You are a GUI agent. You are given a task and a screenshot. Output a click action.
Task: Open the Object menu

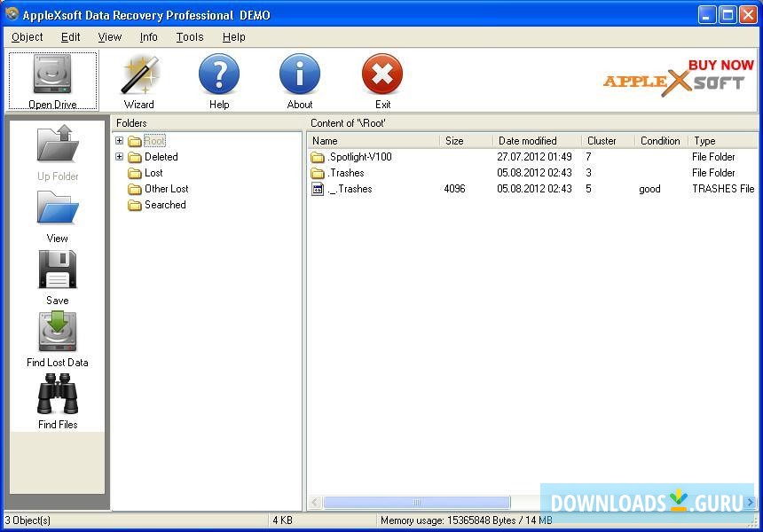point(28,37)
